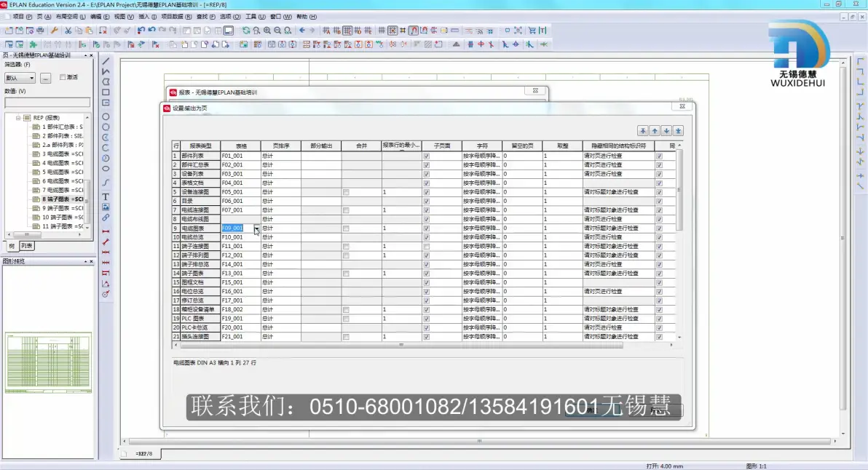Viewport: 868px width, 470px height.
Task: Select the Hyperlink tool
Action: (106, 218)
